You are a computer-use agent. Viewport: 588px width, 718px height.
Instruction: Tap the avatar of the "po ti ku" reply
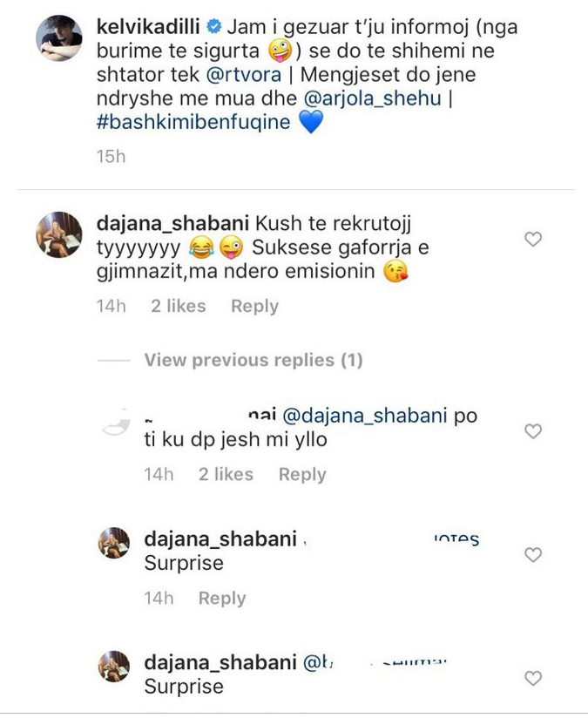115,424
